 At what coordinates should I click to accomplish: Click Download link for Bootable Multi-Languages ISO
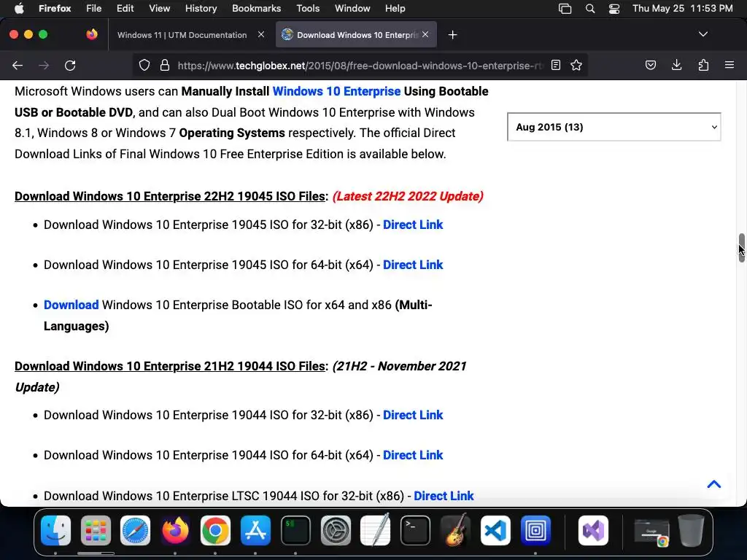pyautogui.click(x=71, y=305)
